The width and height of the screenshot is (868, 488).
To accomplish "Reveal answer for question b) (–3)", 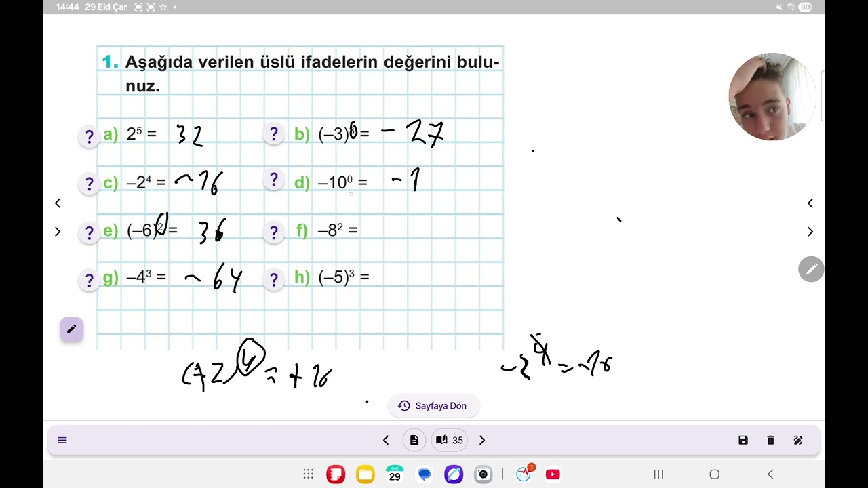I will [x=273, y=134].
